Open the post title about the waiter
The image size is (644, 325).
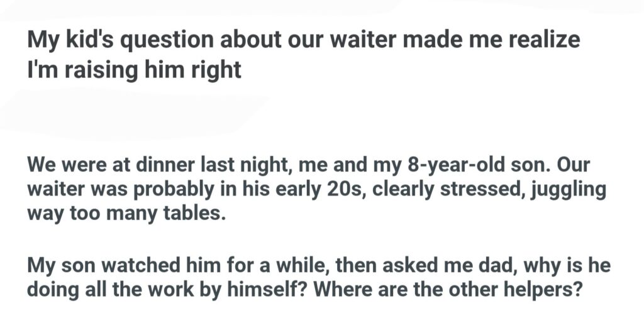pos(302,41)
